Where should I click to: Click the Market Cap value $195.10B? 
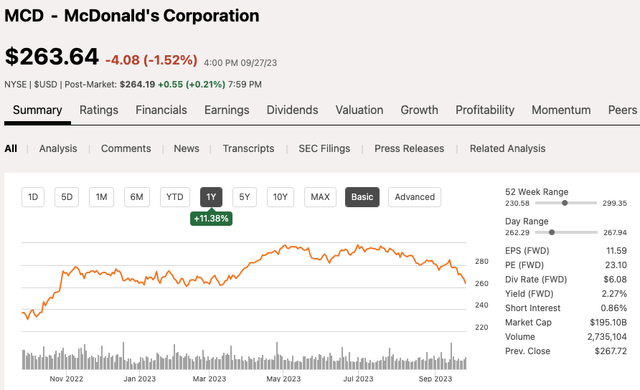point(608,322)
